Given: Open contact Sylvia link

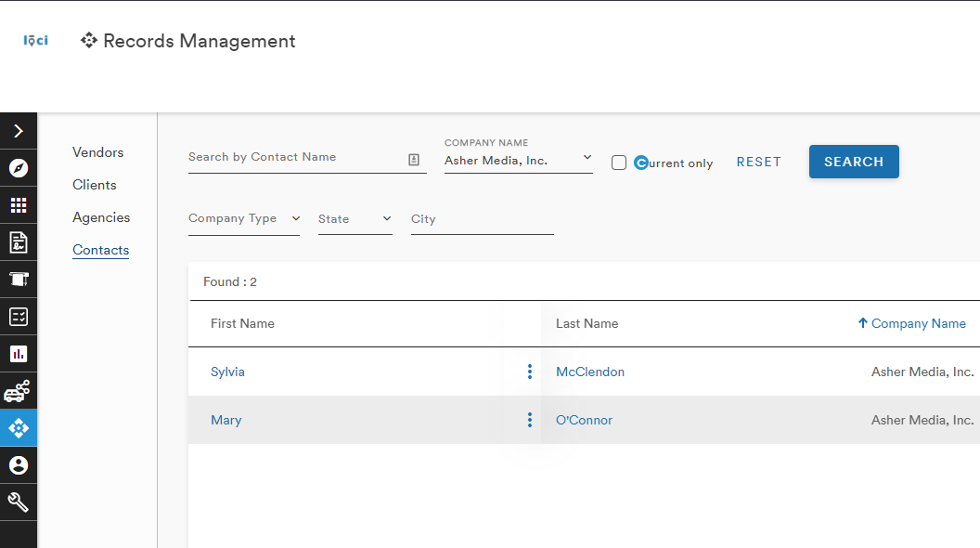Looking at the screenshot, I should 227,372.
